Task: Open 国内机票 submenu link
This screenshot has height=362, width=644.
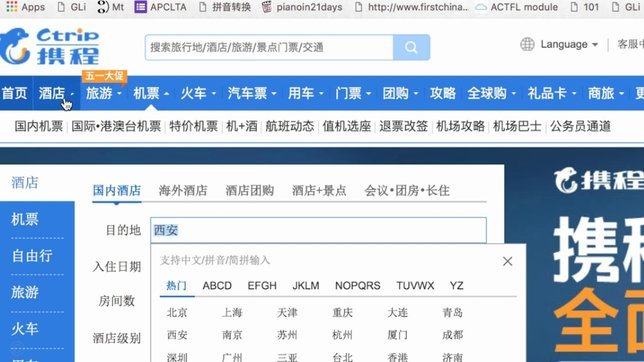Action: pos(39,126)
